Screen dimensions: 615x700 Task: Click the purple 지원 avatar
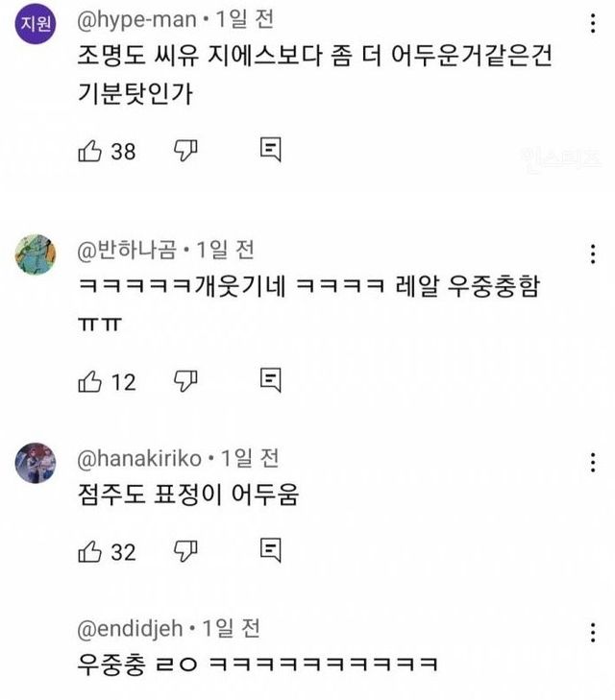[36, 26]
